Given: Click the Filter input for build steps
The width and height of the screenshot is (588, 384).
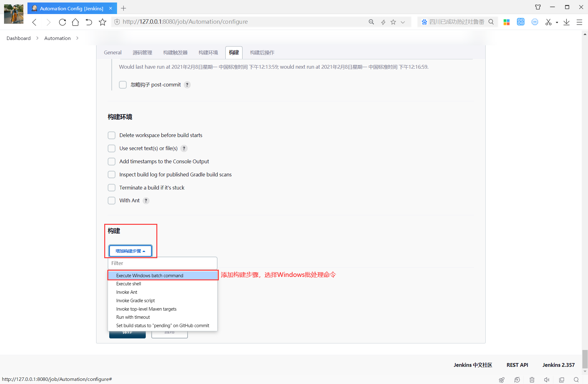Looking at the screenshot, I should (x=162, y=263).
